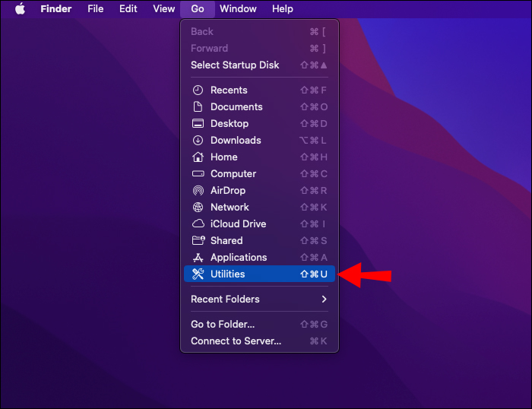This screenshot has width=532, height=409.
Task: Open the Window menu
Action: tap(238, 9)
